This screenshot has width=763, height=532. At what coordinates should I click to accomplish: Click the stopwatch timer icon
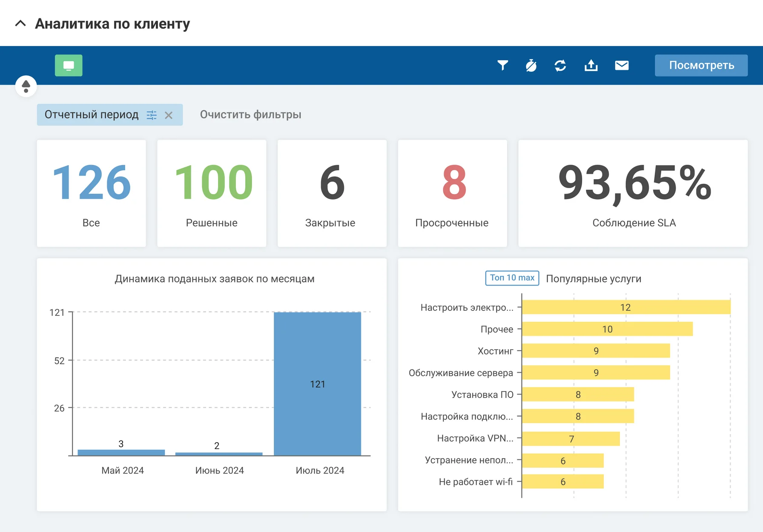pyautogui.click(x=531, y=66)
